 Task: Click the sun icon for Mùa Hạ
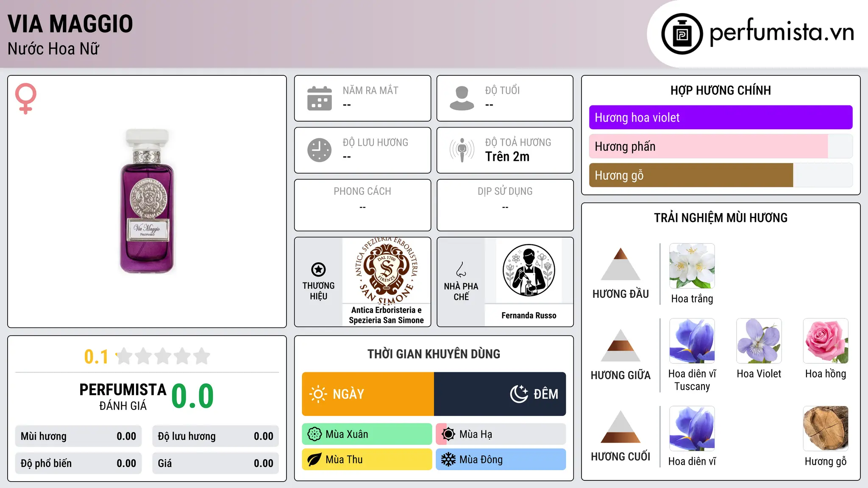[448, 434]
